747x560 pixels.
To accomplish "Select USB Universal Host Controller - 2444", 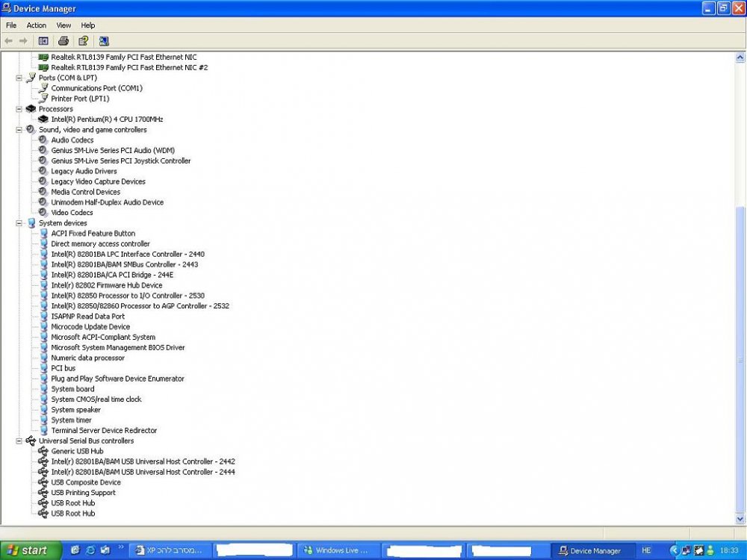I will point(143,472).
